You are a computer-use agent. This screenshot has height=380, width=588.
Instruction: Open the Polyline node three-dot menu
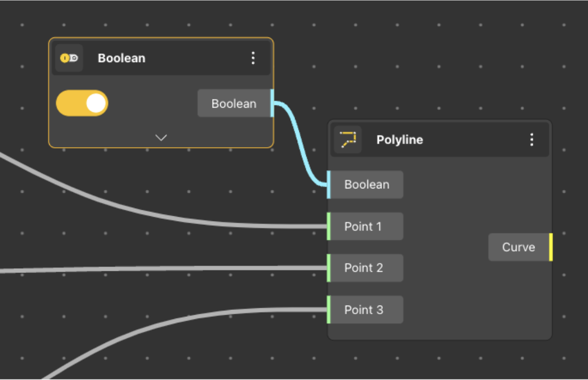(531, 140)
